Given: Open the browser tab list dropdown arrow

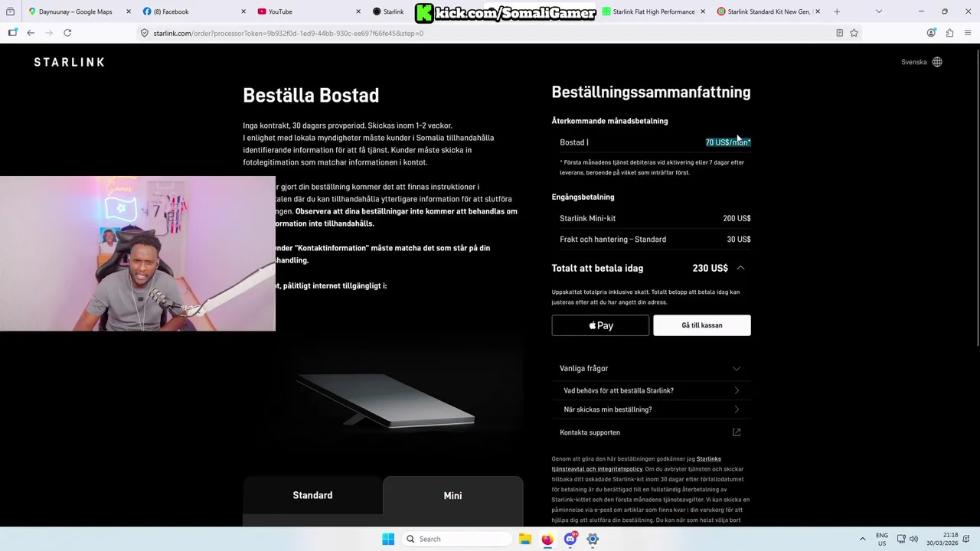Looking at the screenshot, I should coord(878,11).
